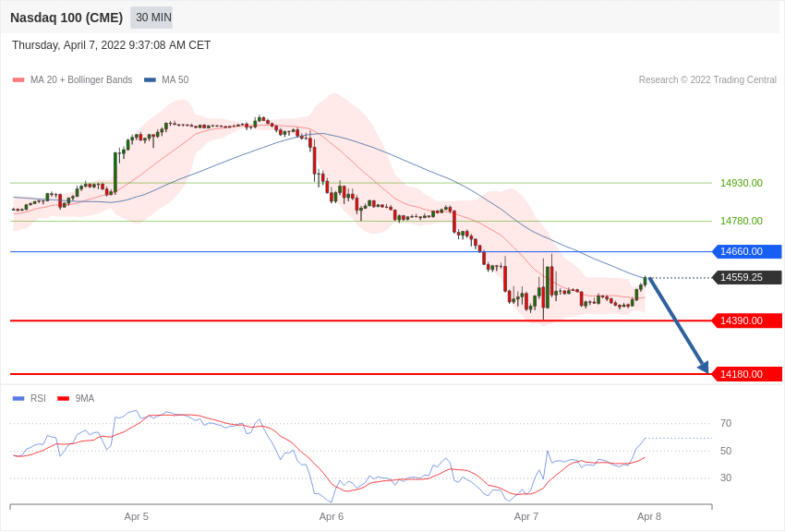Click the 9MA red legend swatch
Screen dimensions: 785x532
click(64, 399)
